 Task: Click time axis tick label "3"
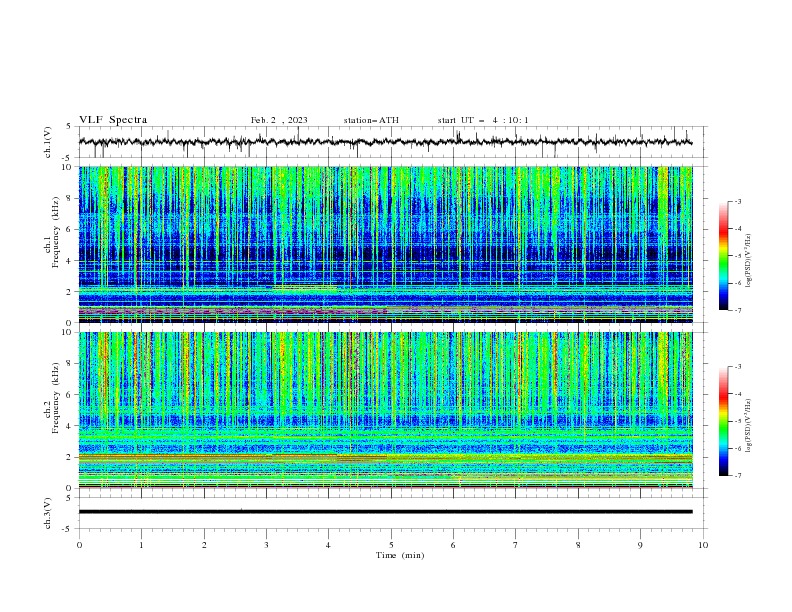pos(266,545)
